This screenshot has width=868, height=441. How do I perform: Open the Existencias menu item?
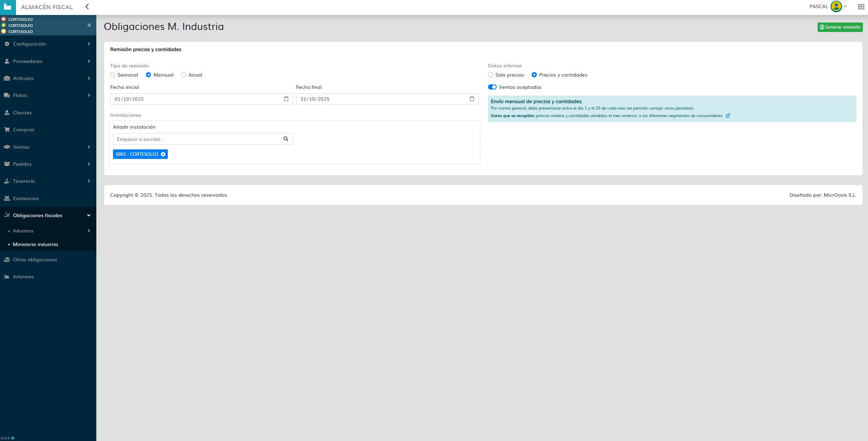(x=48, y=198)
